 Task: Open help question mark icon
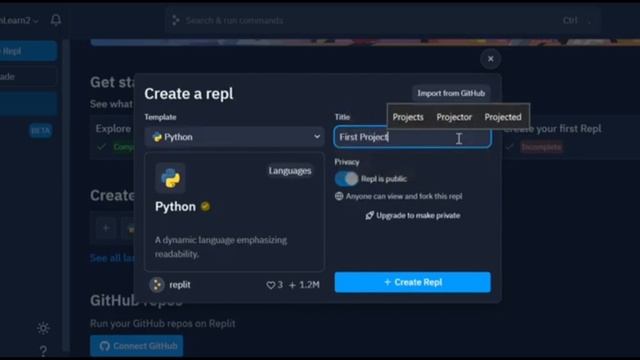coord(43,350)
